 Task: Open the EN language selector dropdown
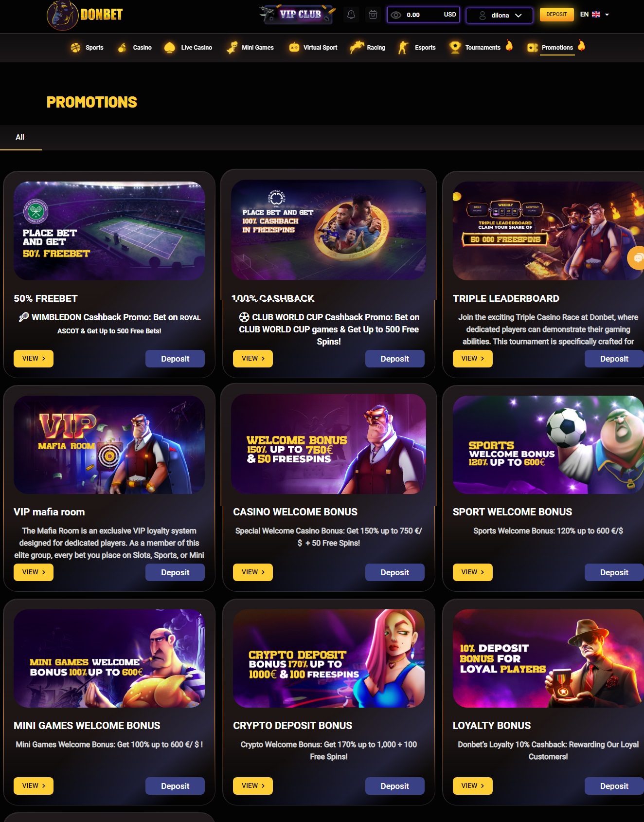(594, 15)
